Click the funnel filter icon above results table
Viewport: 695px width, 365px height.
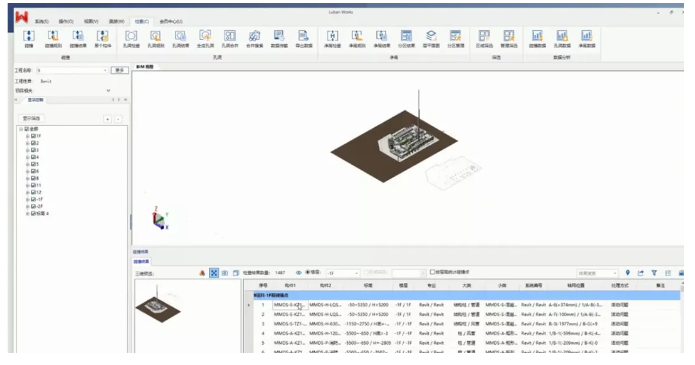[654, 273]
